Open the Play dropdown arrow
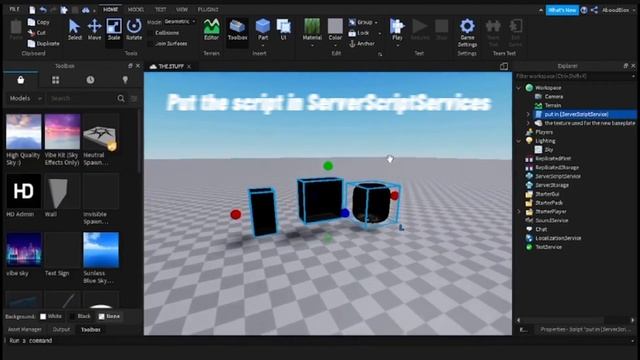640x360 pixels. 397,45
